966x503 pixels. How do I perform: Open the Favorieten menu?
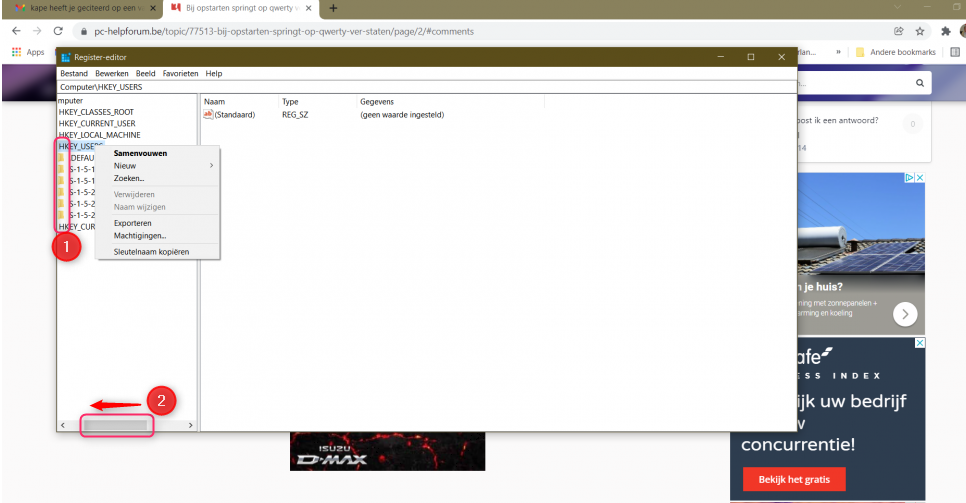tap(181, 73)
